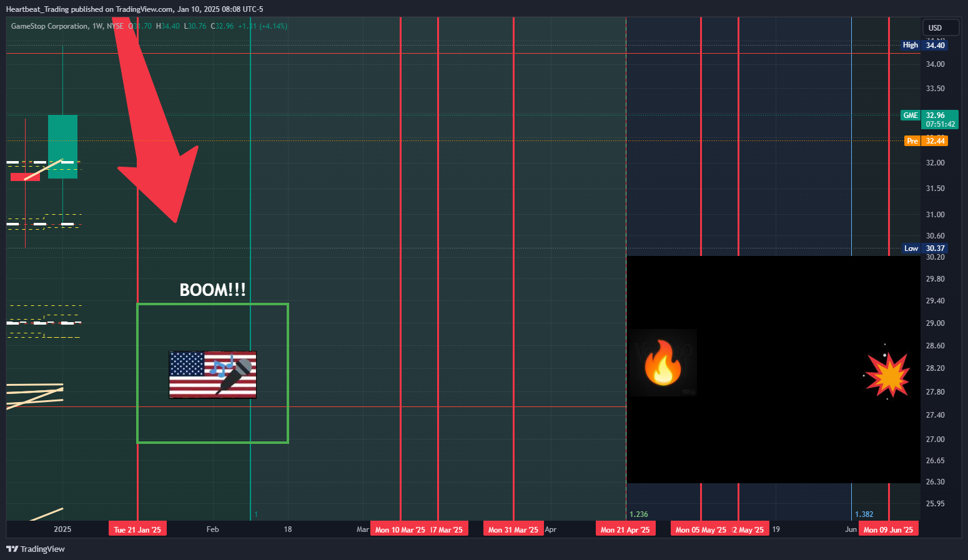Viewport: 968px width, 560px height.
Task: Click the US flag microphone sticker
Action: 213,375
